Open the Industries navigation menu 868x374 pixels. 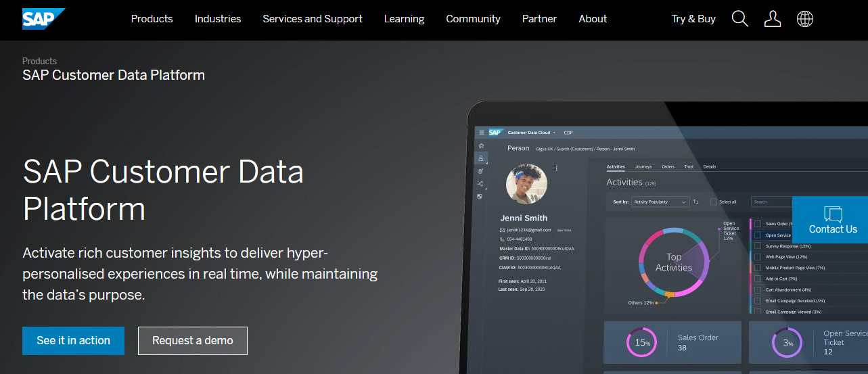[218, 19]
